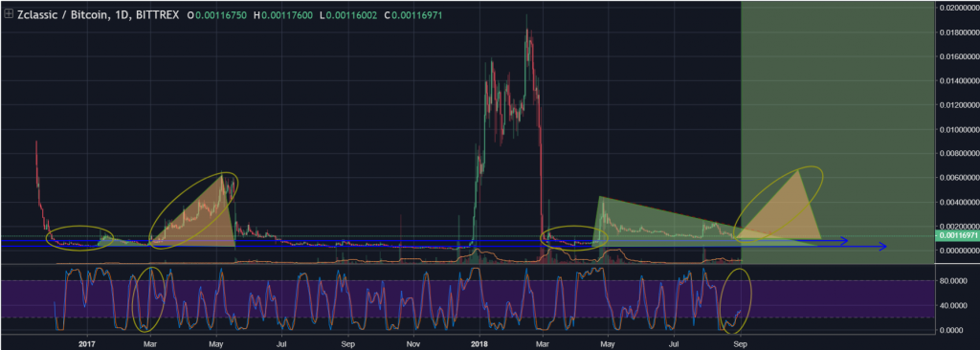
Task: Click the 0.00600000 price axis label
Action: (959, 178)
